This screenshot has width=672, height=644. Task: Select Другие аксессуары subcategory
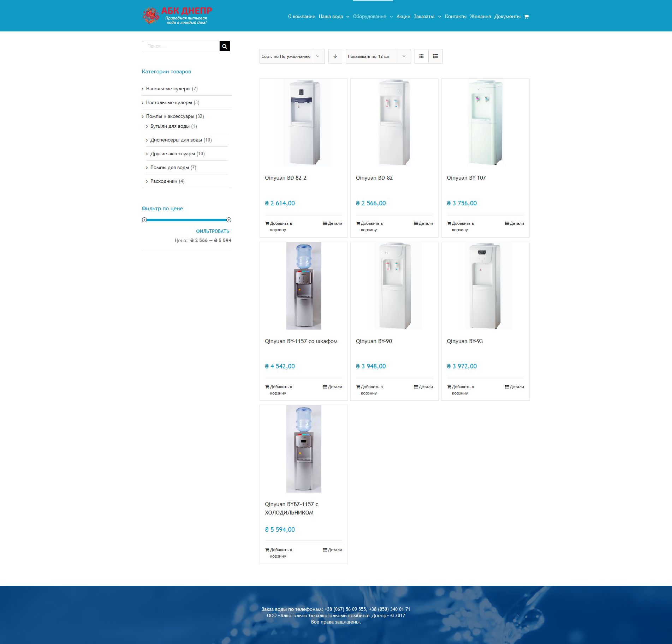173,154
